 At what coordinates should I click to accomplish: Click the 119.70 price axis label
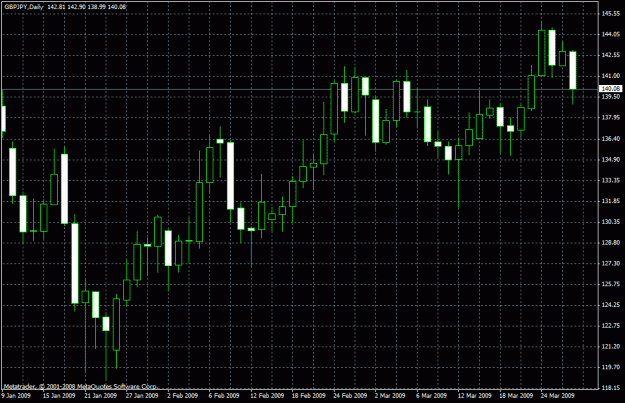click(611, 367)
